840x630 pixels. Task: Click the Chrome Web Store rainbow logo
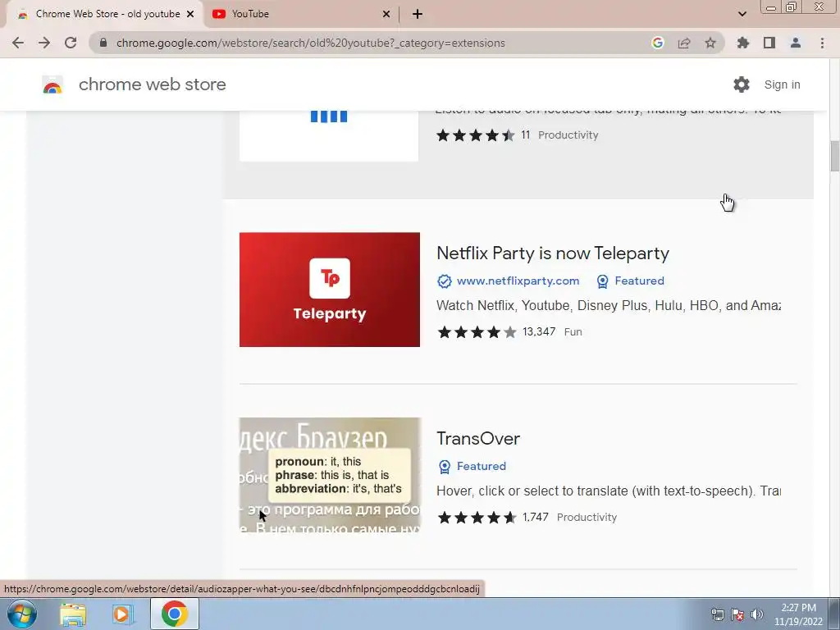point(52,84)
